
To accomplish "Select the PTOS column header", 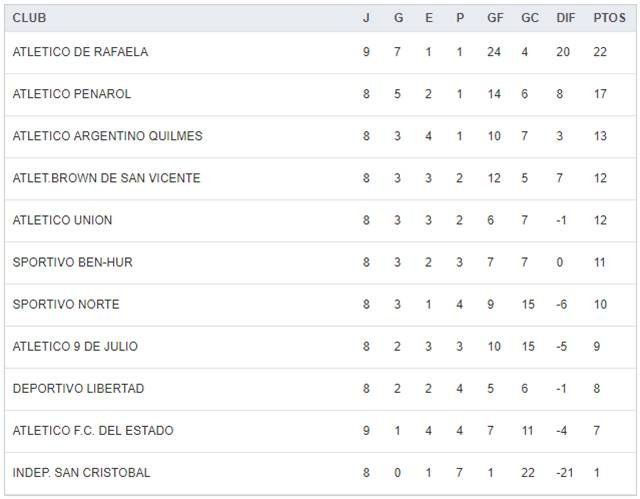I will 609,18.
